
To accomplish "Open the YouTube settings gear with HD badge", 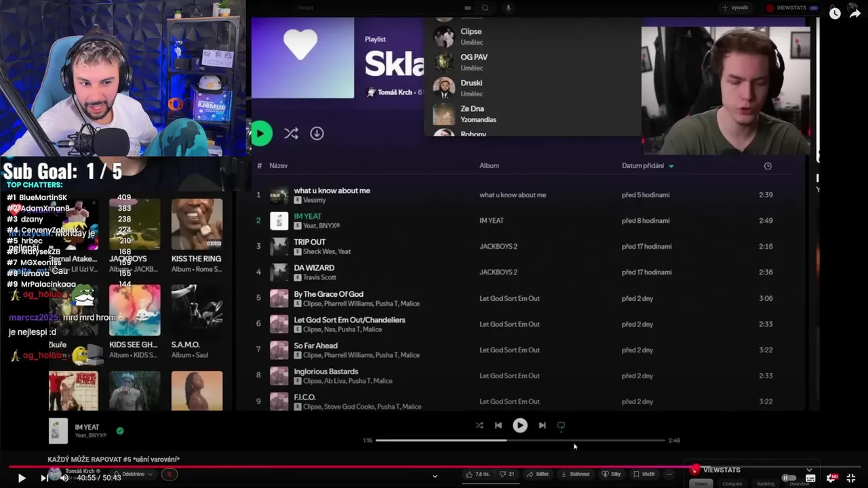I will coord(831,478).
